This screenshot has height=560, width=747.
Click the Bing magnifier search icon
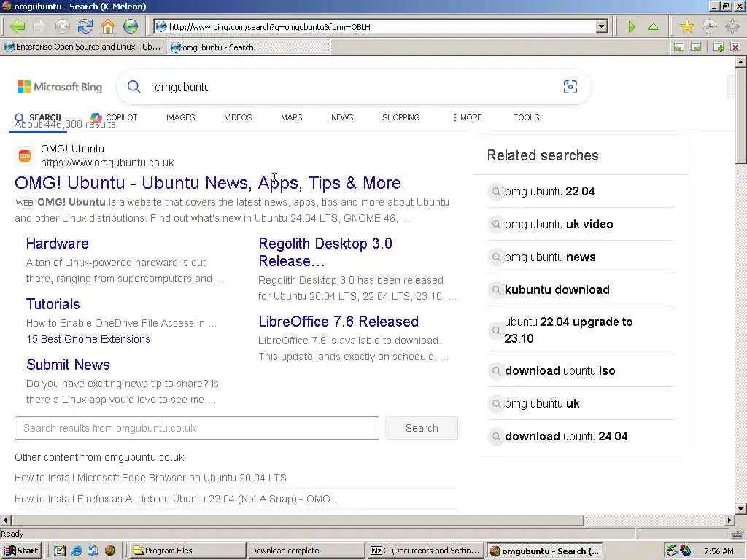point(134,87)
